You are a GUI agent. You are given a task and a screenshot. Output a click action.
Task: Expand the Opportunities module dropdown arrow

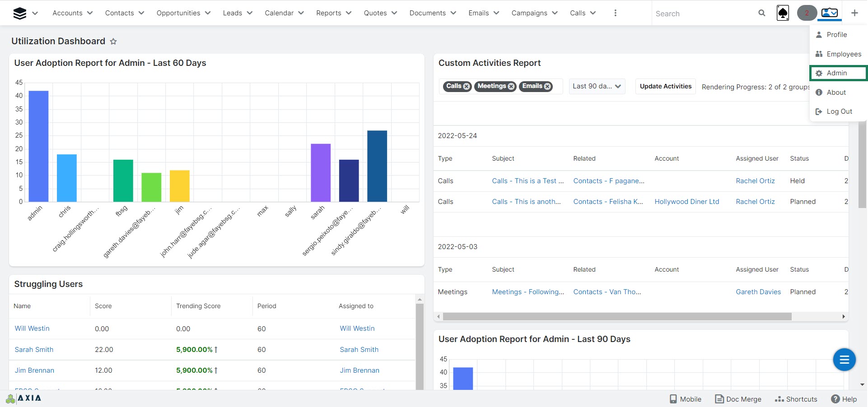point(208,13)
